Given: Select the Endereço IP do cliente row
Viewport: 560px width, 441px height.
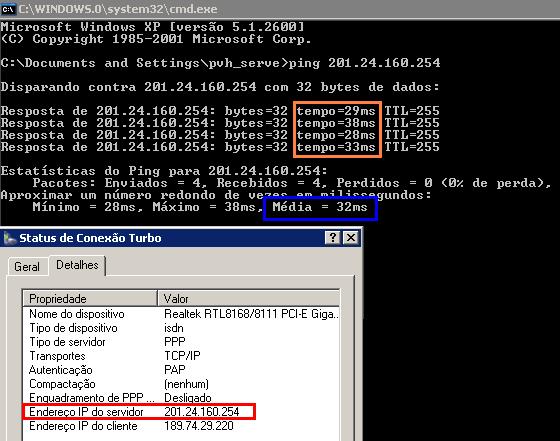Looking at the screenshot, I should pyautogui.click(x=181, y=426).
